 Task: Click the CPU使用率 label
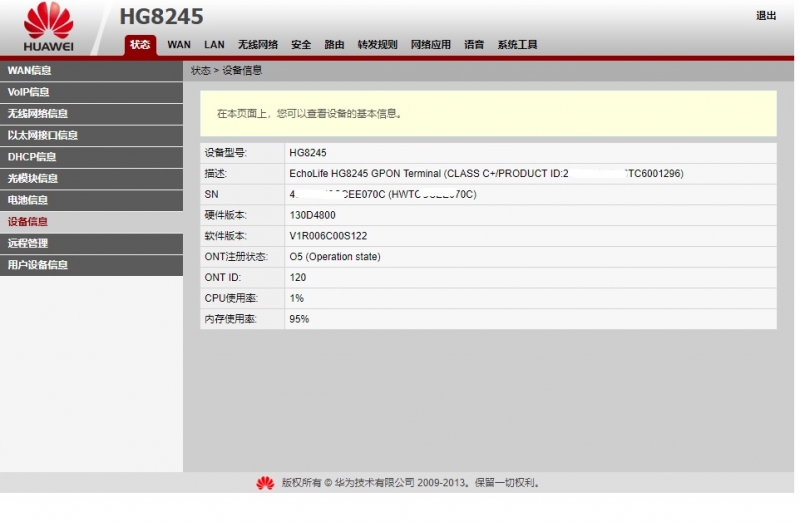click(231, 299)
